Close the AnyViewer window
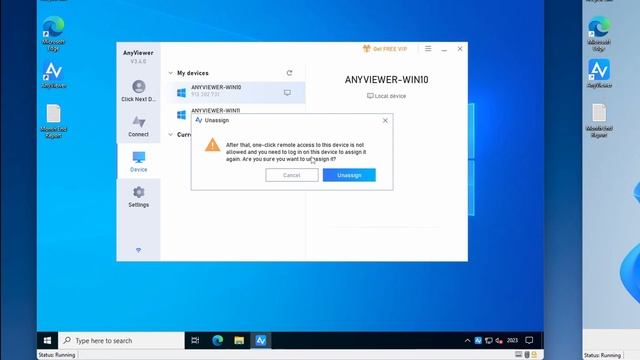The height and width of the screenshot is (360, 640). pyautogui.click(x=460, y=49)
